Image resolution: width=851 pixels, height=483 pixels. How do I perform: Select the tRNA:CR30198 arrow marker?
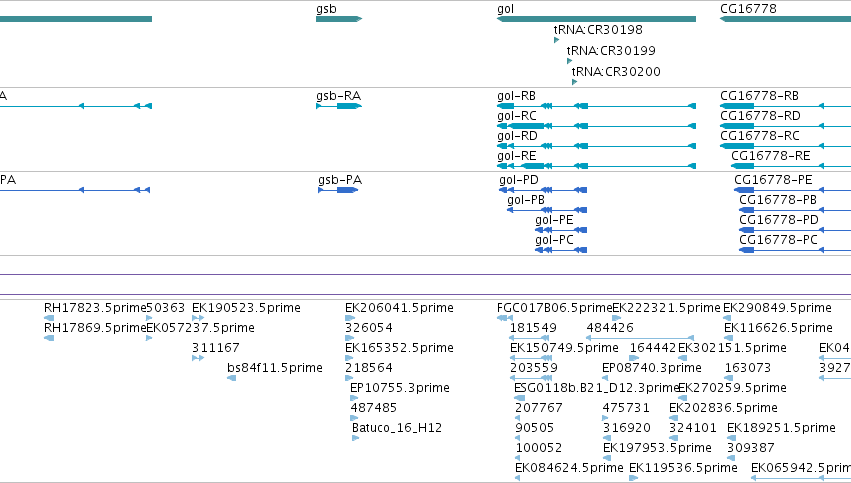pos(556,40)
